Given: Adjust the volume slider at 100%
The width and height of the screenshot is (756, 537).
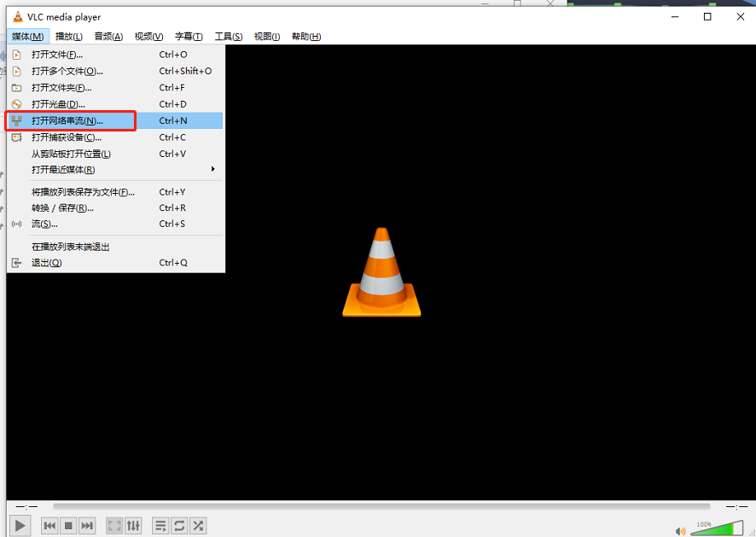Looking at the screenshot, I should 718,528.
